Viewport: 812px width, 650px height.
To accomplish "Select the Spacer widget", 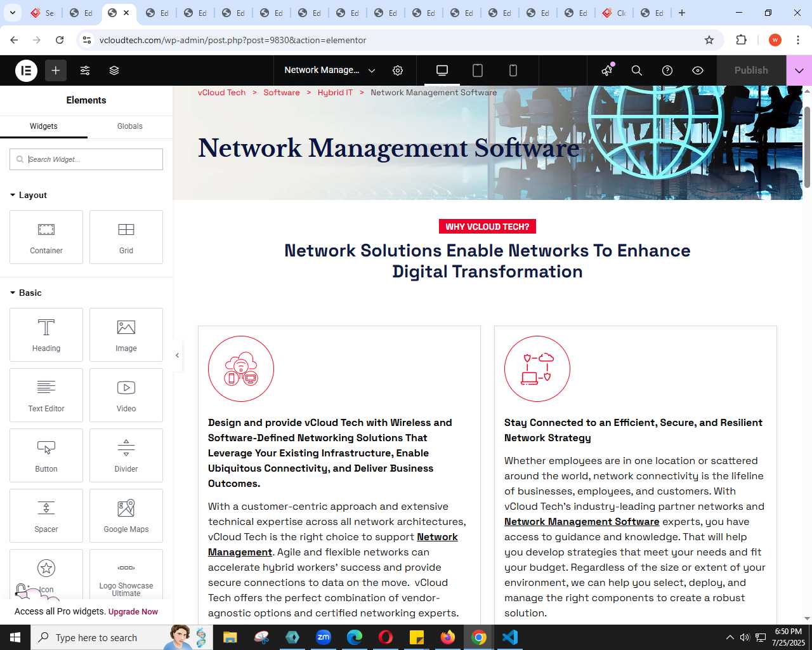I will (x=46, y=515).
